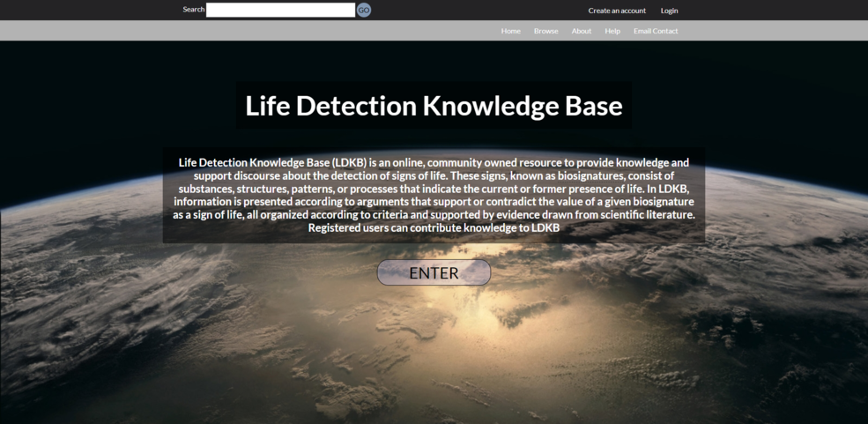Click the Search label text
This screenshot has height=424, width=868.
coord(194,10)
